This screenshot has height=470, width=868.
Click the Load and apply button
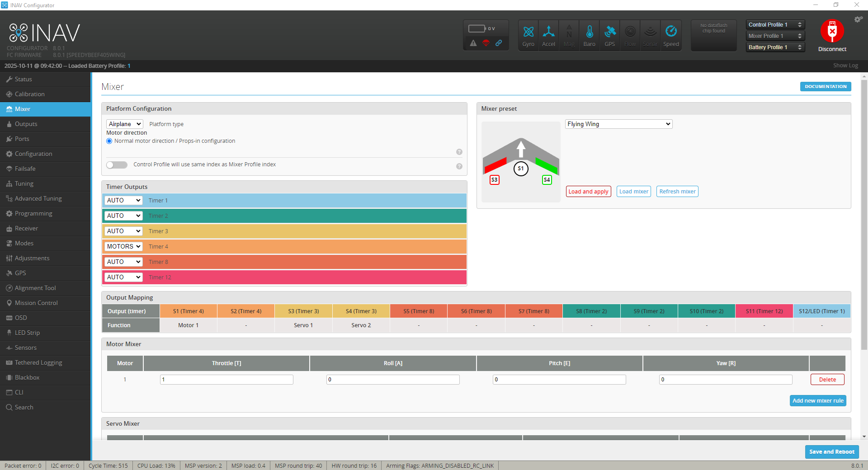588,192
